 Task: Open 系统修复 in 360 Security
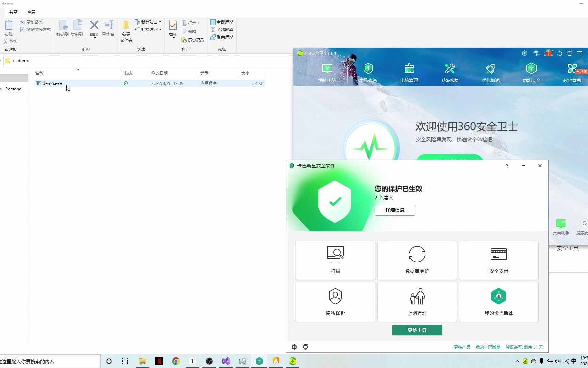[x=450, y=73]
